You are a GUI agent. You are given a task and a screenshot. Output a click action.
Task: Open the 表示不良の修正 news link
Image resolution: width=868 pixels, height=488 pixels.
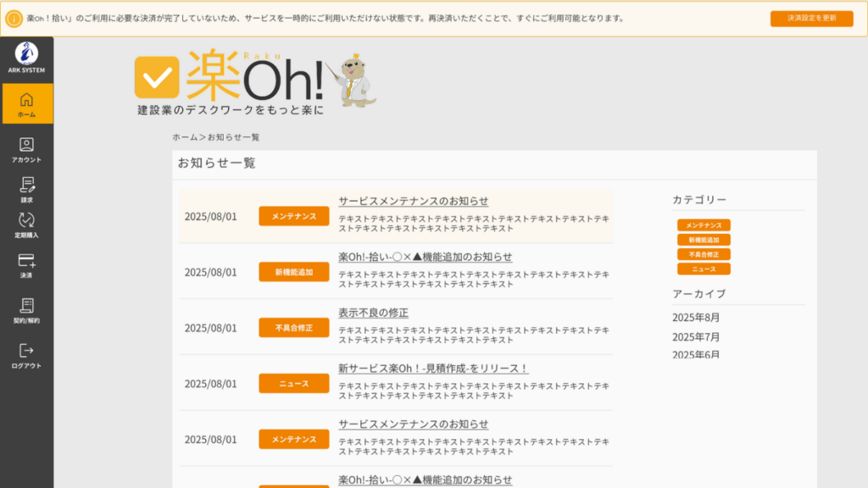click(x=373, y=313)
